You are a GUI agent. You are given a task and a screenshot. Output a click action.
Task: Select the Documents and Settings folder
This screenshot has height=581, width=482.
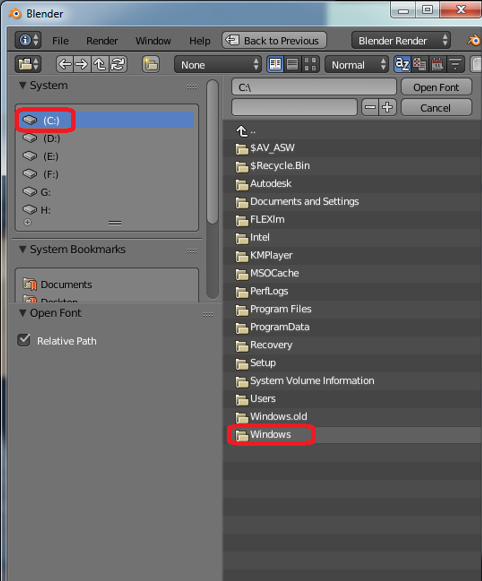coord(352,202)
